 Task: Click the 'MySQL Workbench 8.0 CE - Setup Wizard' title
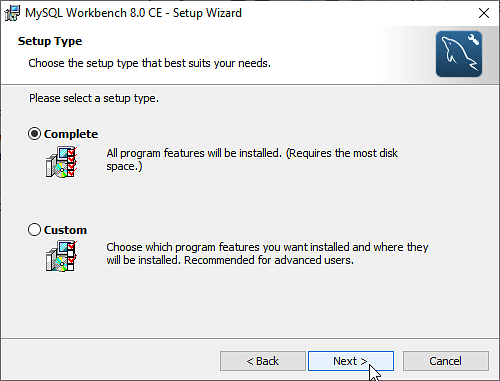pyautogui.click(x=133, y=13)
